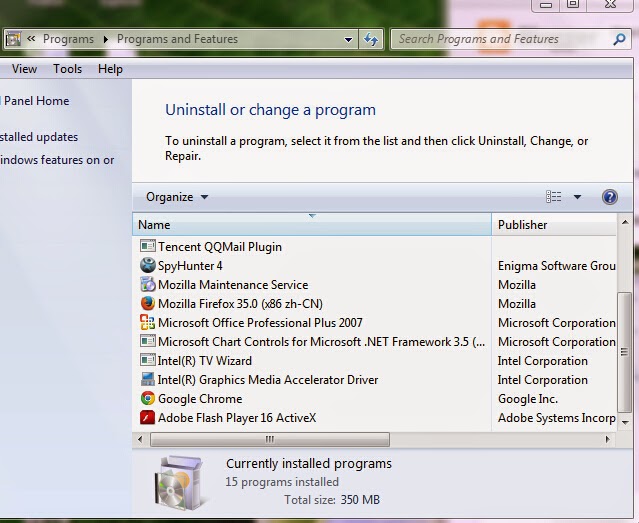Open the Tools menu
Image resolution: width=639 pixels, height=523 pixels.
pos(68,69)
